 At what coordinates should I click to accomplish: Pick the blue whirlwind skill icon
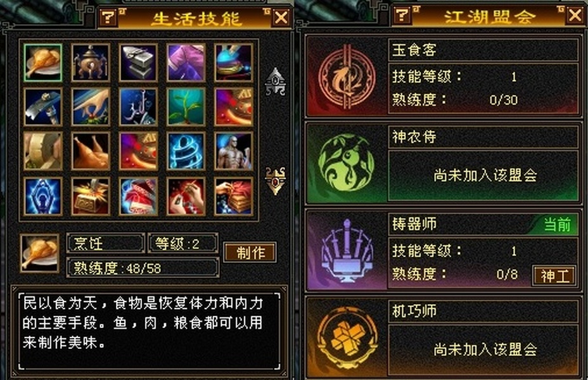[186, 151]
